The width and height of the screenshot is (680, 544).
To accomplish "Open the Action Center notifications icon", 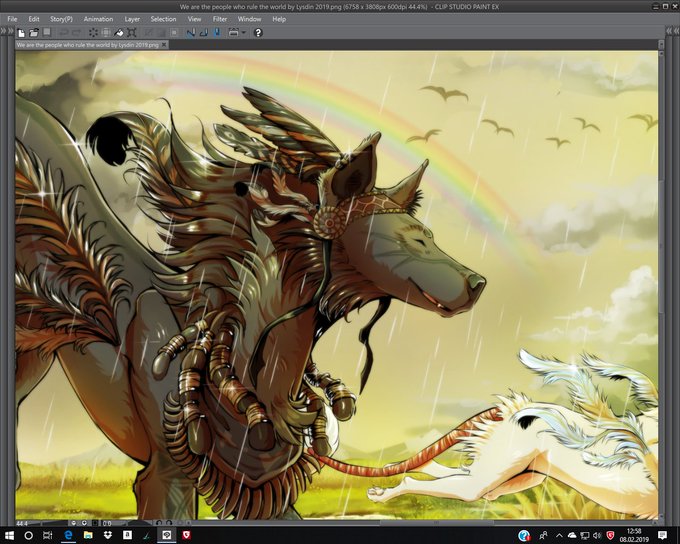I will (x=662, y=536).
